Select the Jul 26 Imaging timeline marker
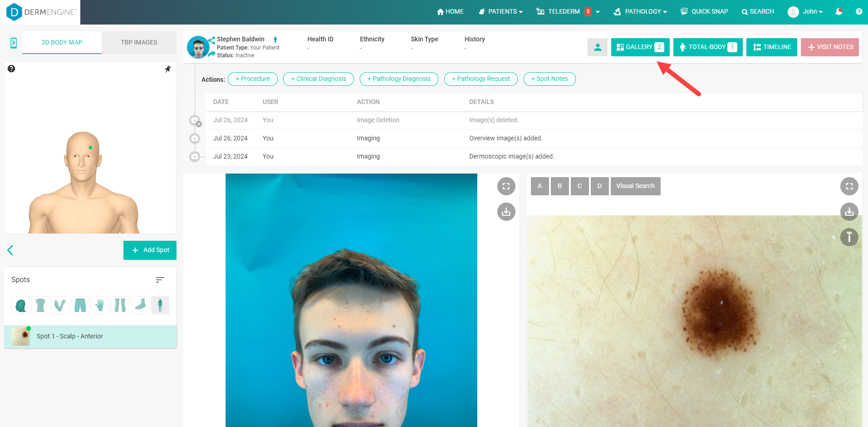Image resolution: width=868 pixels, height=427 pixels. coord(195,139)
